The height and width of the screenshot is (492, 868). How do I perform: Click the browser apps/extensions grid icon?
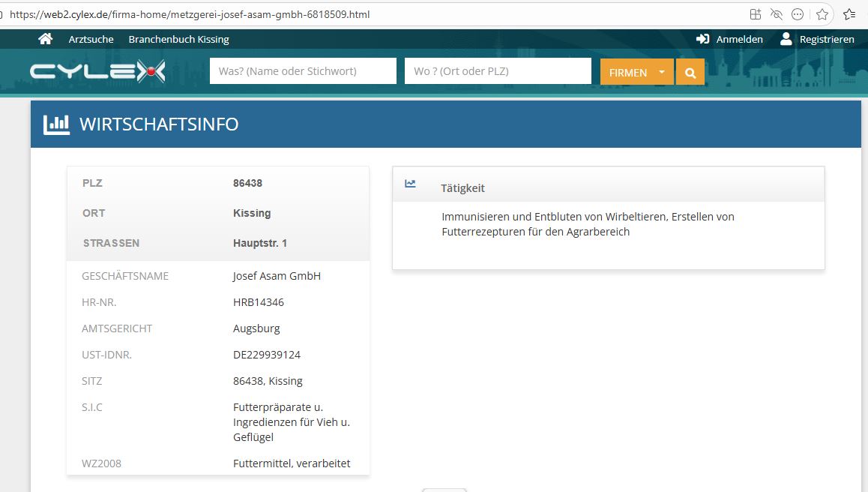point(756,14)
